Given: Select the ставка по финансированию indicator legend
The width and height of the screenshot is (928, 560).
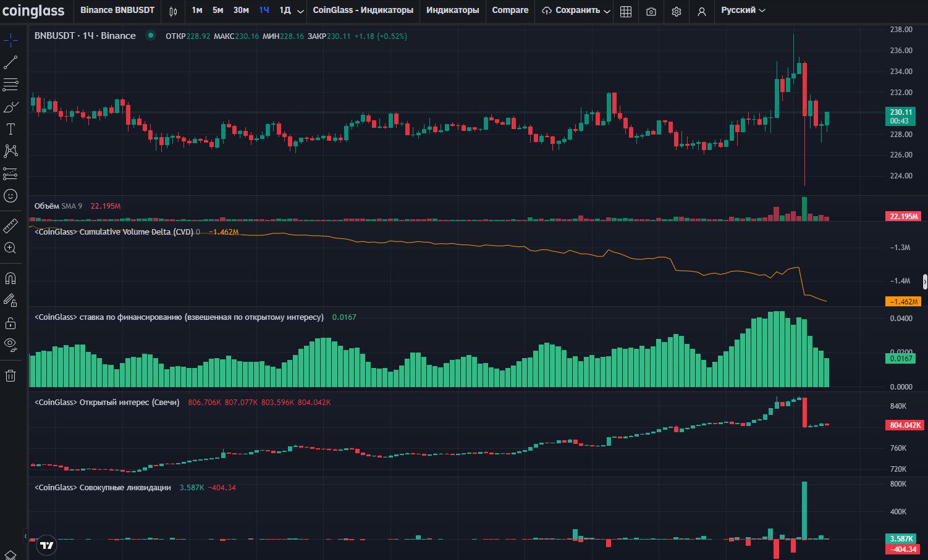Looking at the screenshot, I should click(179, 317).
